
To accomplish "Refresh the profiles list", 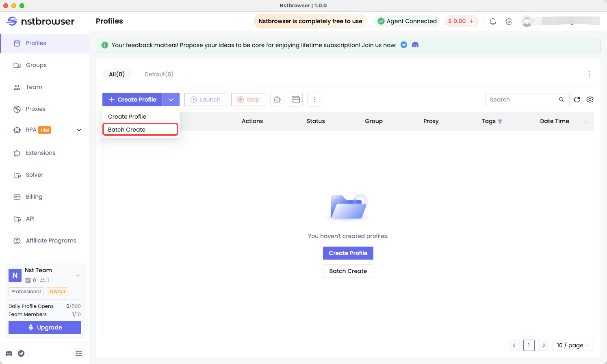I will 577,100.
